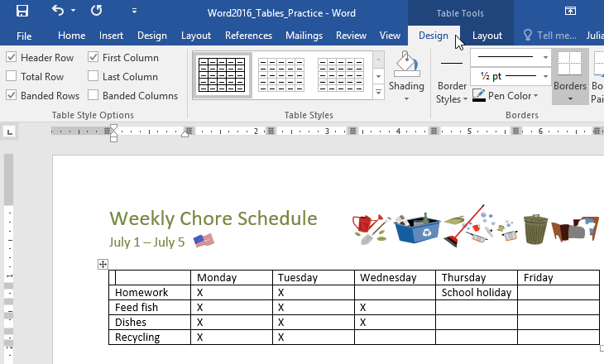Switch to the Table Tools Layout tab

click(x=487, y=36)
